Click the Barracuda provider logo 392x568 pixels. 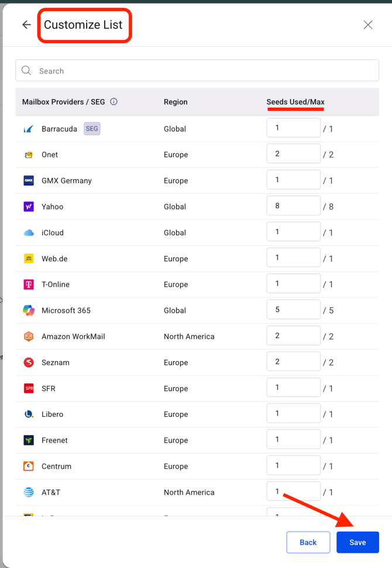pyautogui.click(x=29, y=129)
